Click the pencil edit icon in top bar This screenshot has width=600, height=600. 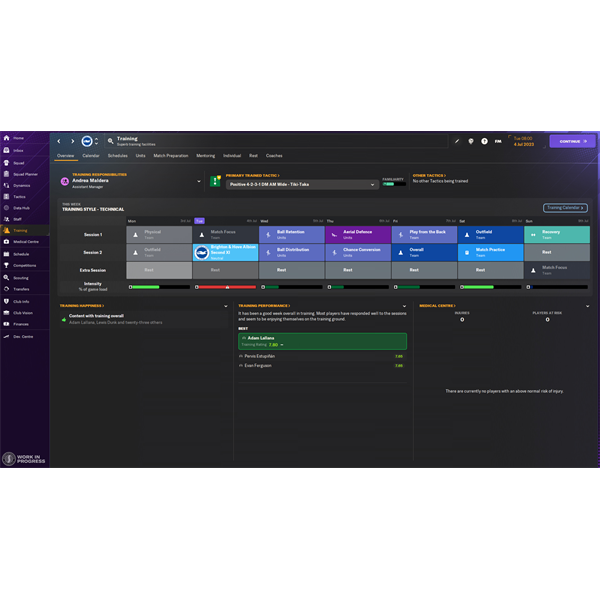457,141
